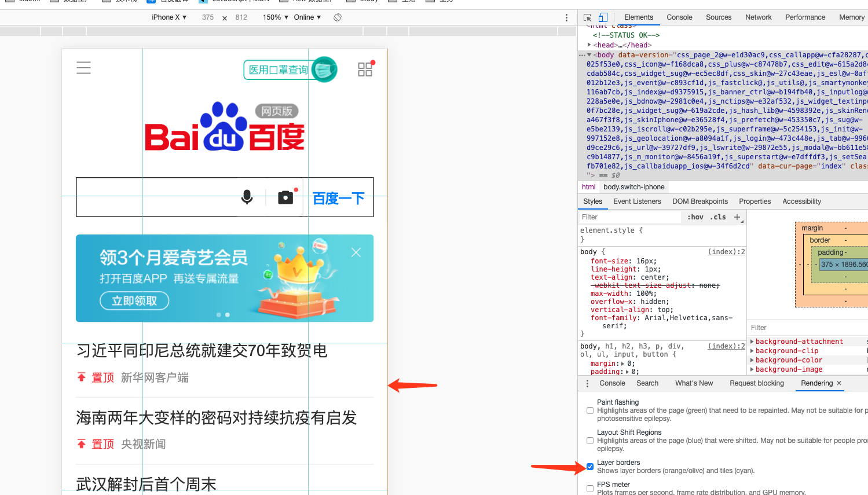The width and height of the screenshot is (868, 495).
Task: Open the Accessibility sub-tab
Action: pyautogui.click(x=801, y=201)
